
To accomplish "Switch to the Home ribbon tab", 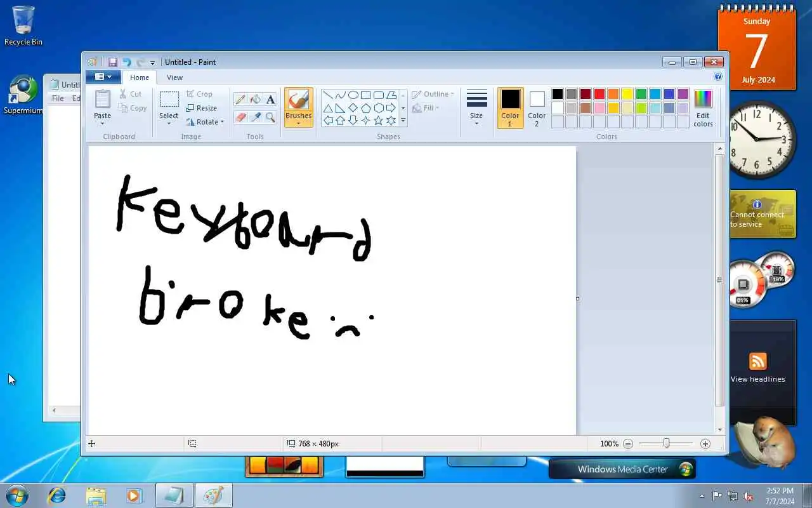I will [140, 77].
